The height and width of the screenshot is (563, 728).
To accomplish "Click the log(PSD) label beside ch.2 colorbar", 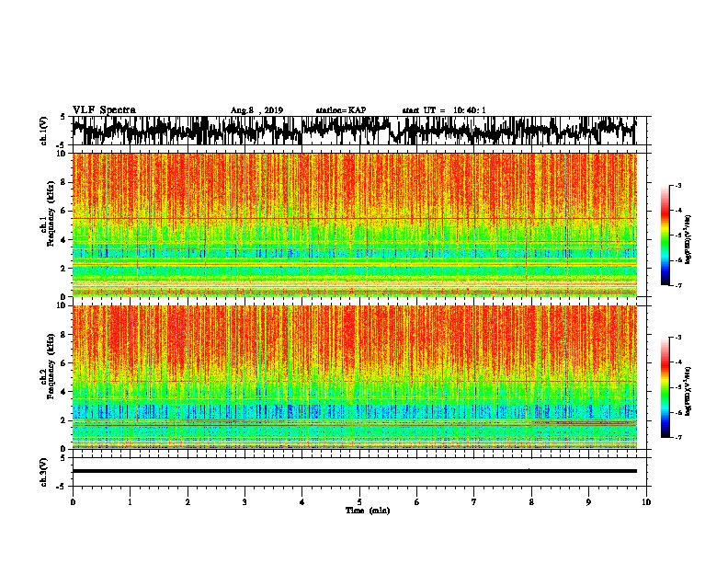I will pyautogui.click(x=688, y=392).
